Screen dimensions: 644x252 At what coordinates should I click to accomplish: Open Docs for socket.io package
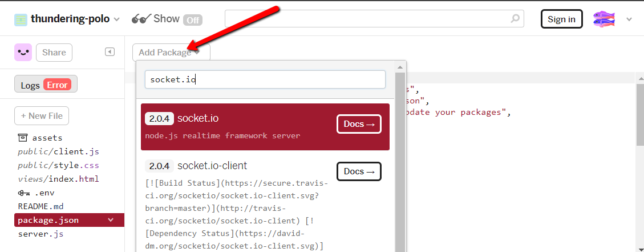coord(359,125)
